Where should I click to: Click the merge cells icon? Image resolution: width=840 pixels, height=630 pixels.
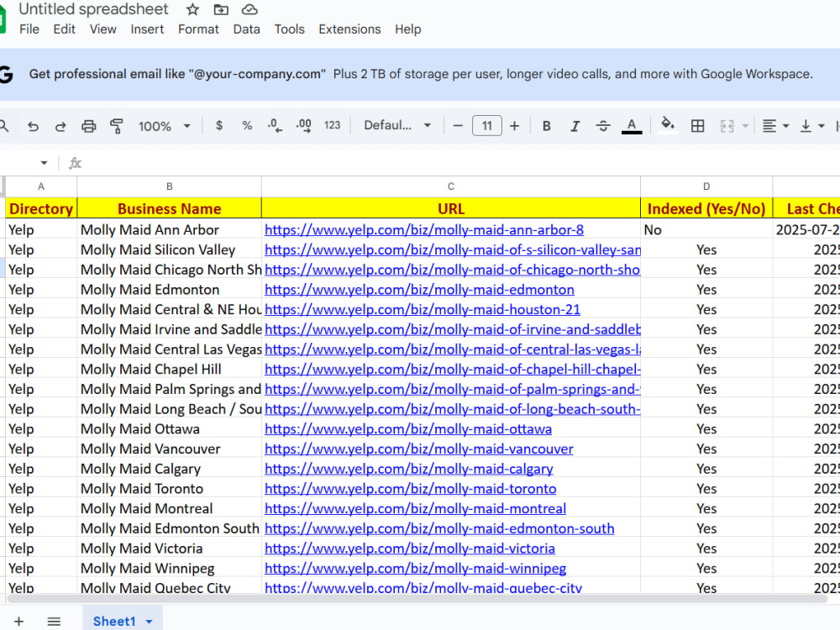pos(727,126)
